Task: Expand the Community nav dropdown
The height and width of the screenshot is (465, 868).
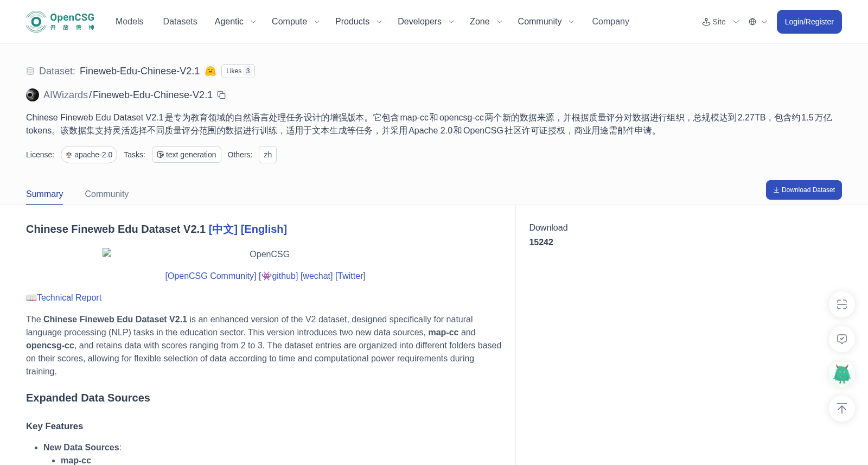Action: tap(546, 22)
